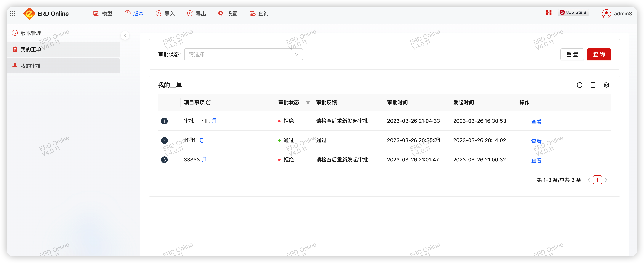Open admin8 account name

623,14
